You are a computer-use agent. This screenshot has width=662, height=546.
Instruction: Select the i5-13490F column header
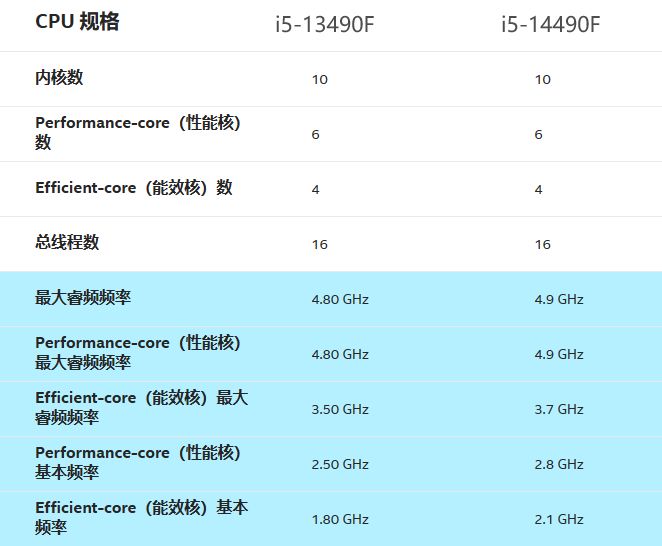[325, 24]
